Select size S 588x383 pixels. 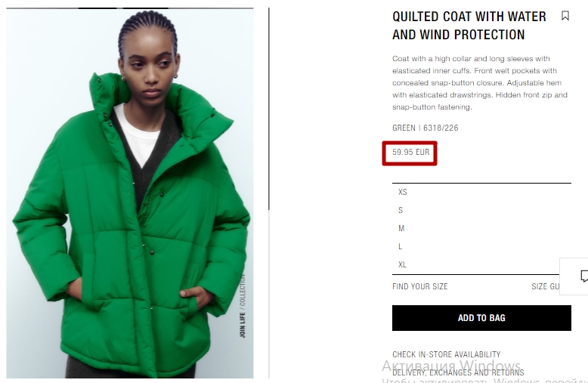(481, 210)
